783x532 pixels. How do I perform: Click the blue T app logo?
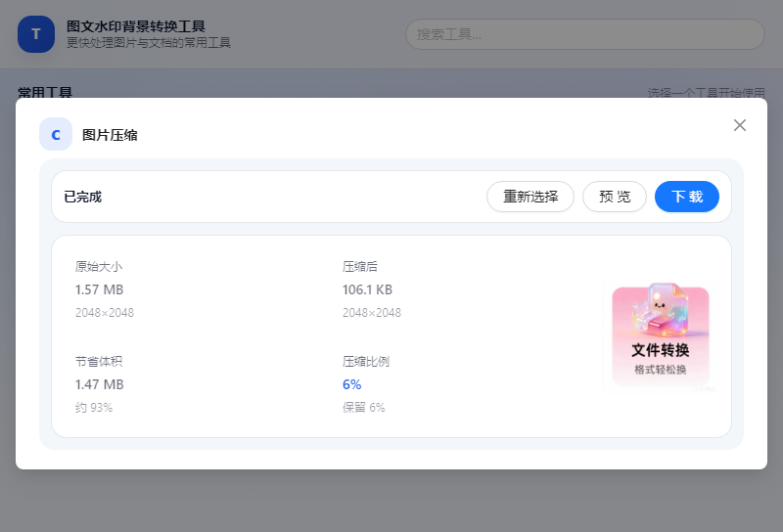tap(36, 34)
